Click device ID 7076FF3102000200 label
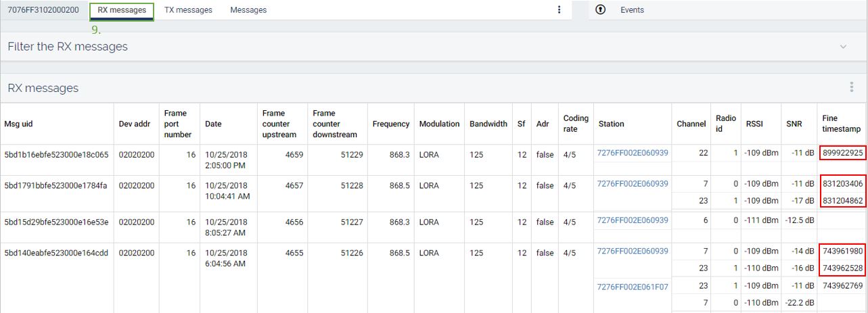 coord(43,10)
